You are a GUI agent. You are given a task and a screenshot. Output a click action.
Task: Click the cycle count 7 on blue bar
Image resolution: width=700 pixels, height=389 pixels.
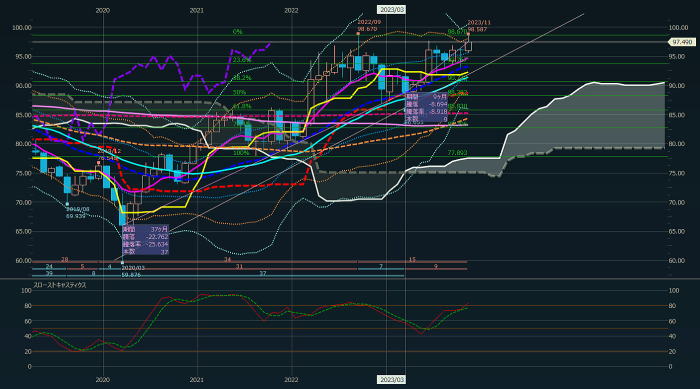pos(381,267)
